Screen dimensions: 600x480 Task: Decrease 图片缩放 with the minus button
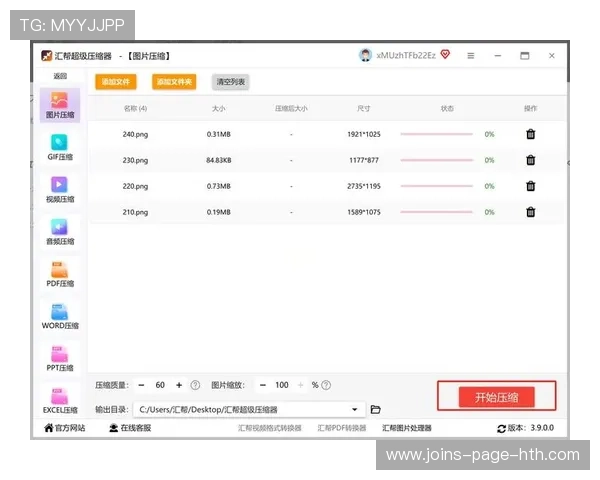point(262,385)
